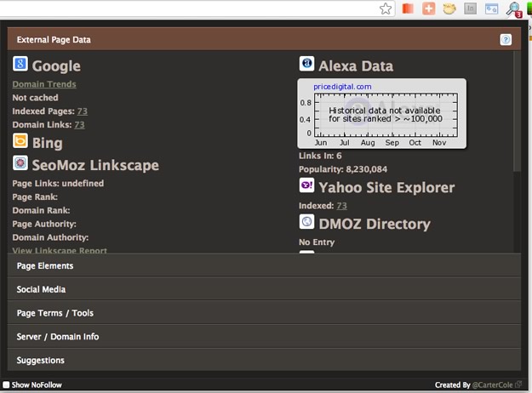Open the pricedigital.com chart link
The height and width of the screenshot is (393, 532).
pyautogui.click(x=342, y=87)
